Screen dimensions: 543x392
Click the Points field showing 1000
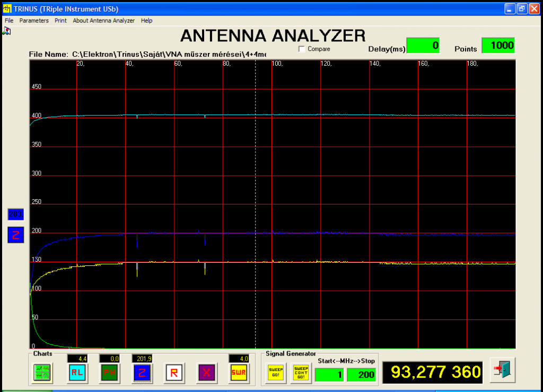click(498, 46)
